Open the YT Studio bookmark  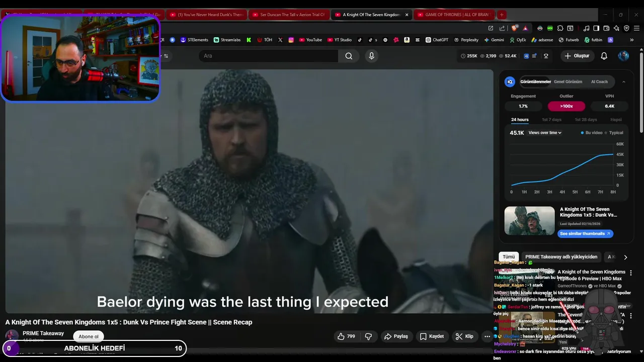pos(340,40)
